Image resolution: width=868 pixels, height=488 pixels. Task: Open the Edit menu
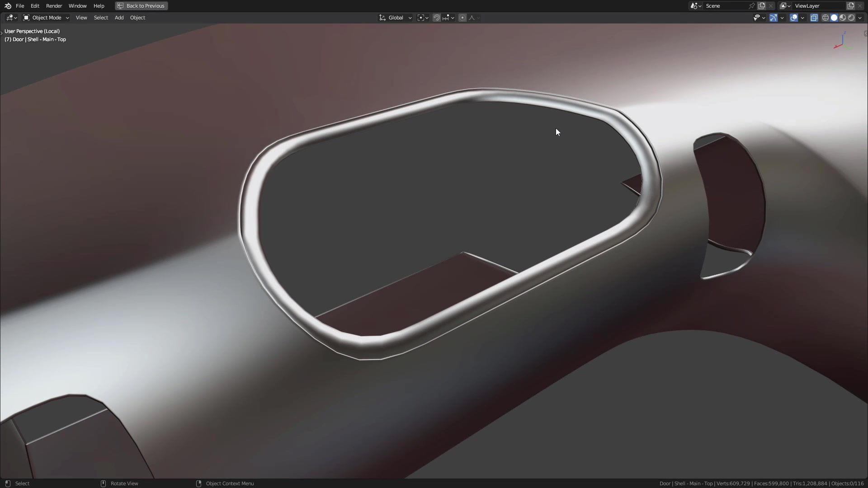(35, 6)
